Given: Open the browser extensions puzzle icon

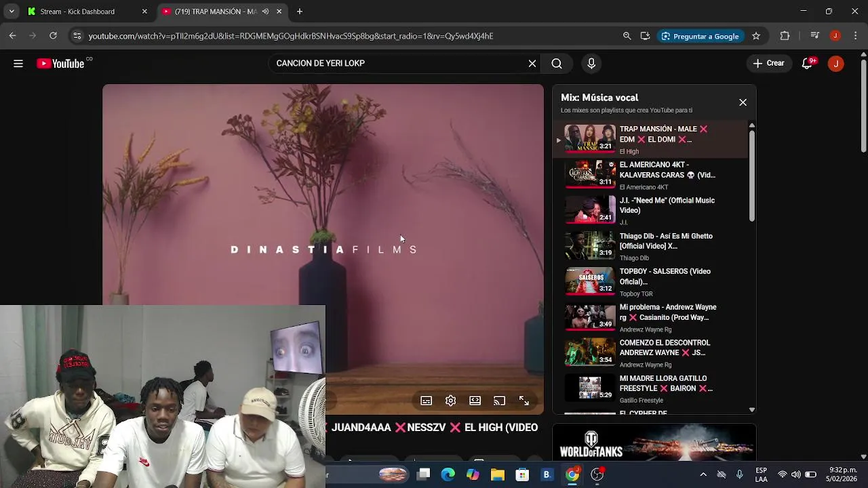Looking at the screenshot, I should pos(785,36).
